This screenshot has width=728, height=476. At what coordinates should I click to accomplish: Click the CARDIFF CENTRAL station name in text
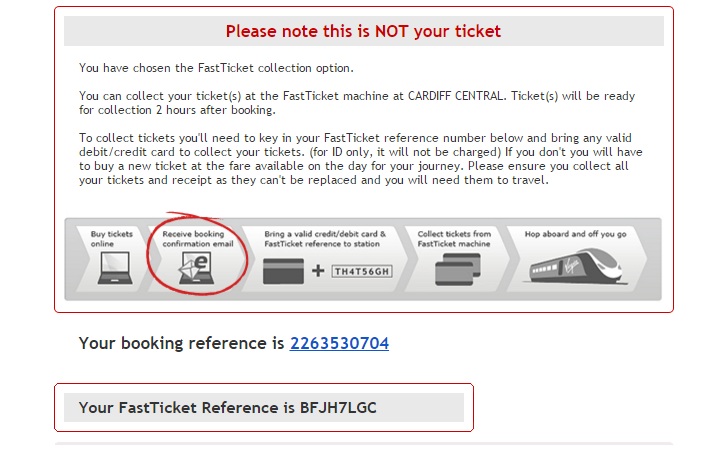455,96
